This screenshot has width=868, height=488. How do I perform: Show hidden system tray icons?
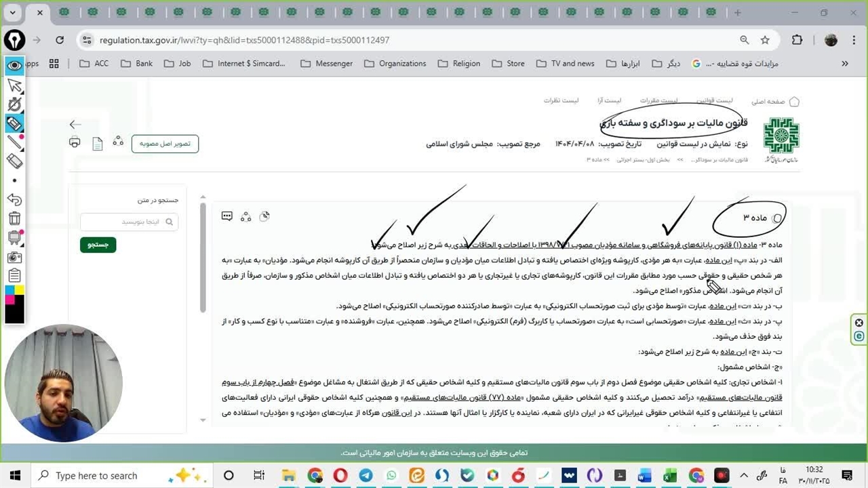point(744,476)
